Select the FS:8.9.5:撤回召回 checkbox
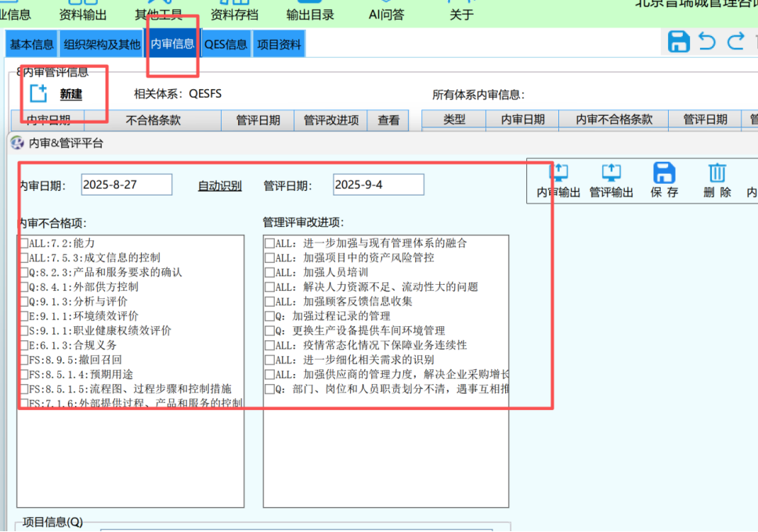 click(24, 360)
